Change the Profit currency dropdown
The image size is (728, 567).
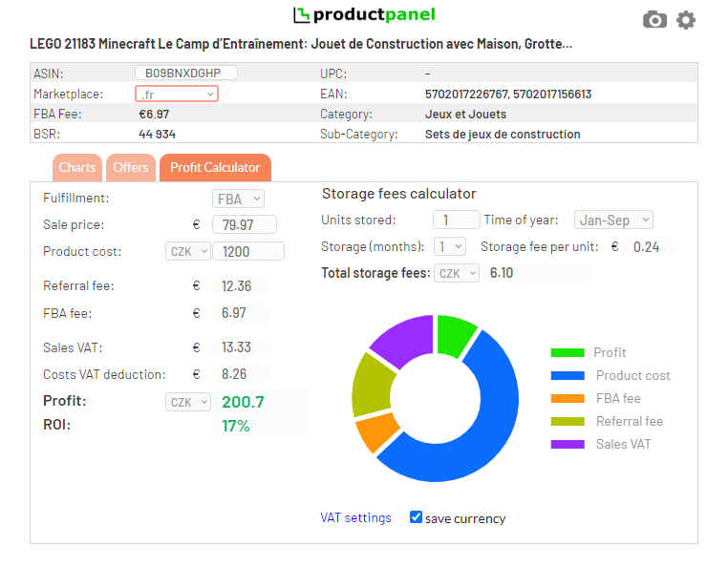[187, 402]
